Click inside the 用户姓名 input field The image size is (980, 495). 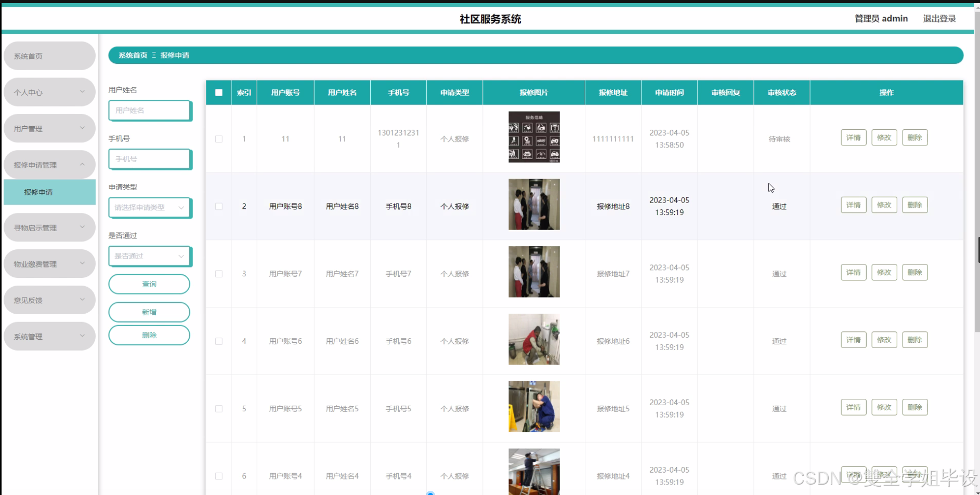tap(149, 110)
